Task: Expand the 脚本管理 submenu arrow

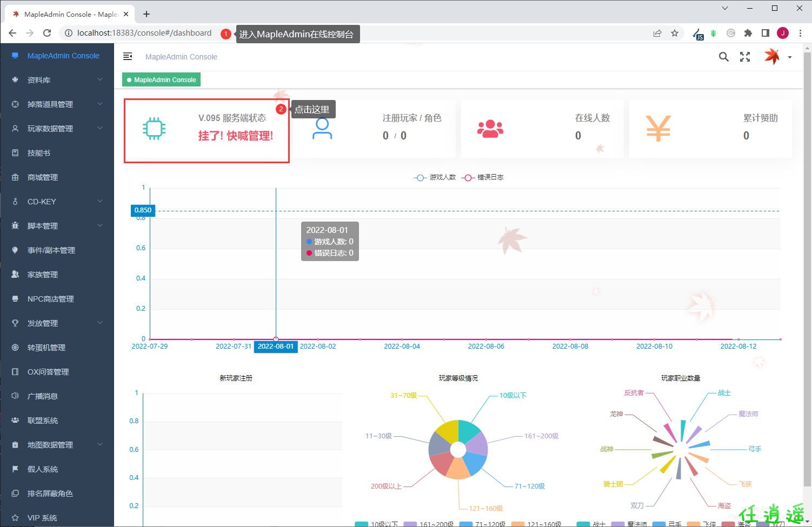Action: (100, 225)
